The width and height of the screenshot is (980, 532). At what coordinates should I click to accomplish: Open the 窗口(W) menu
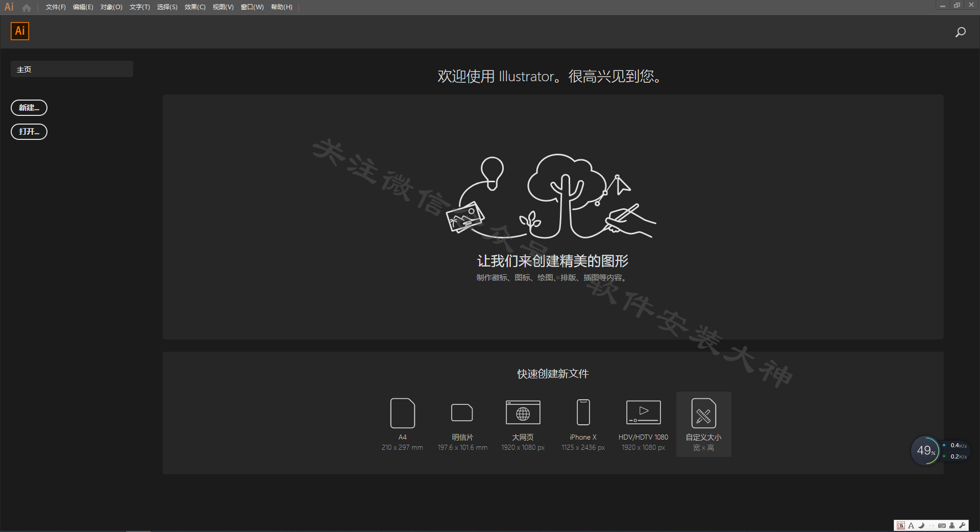coord(252,7)
